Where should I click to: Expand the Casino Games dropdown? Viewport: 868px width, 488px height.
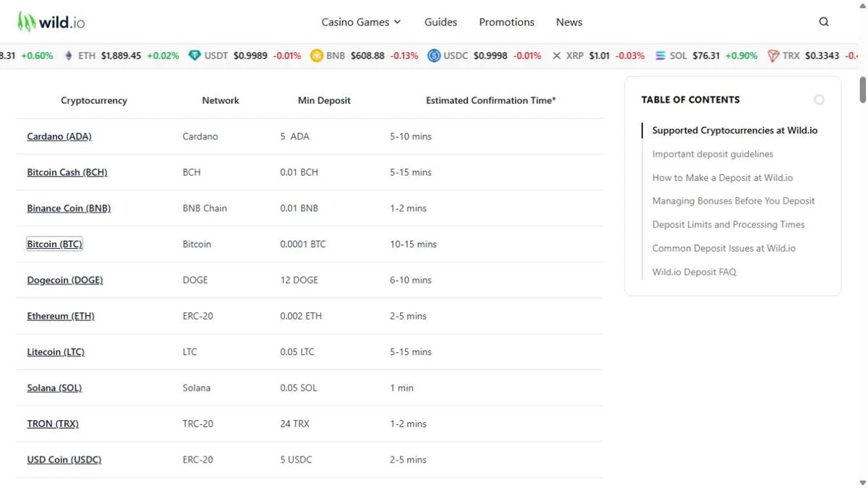click(x=361, y=22)
